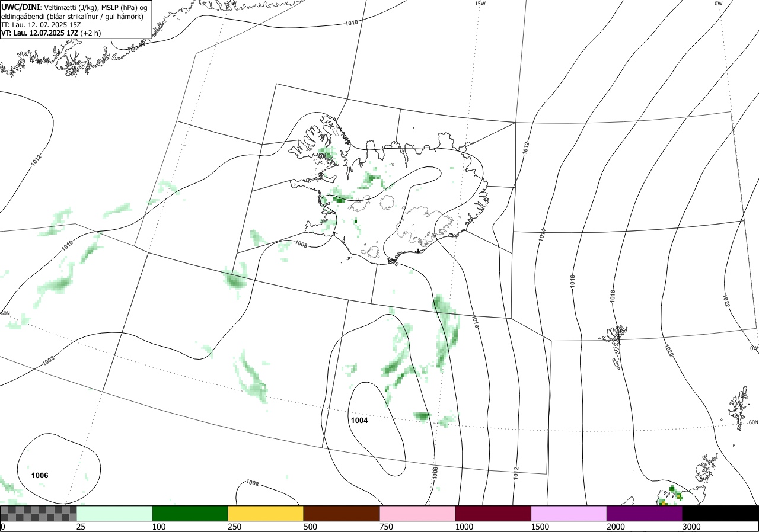Click the 15W longitude label

click(x=480, y=4)
